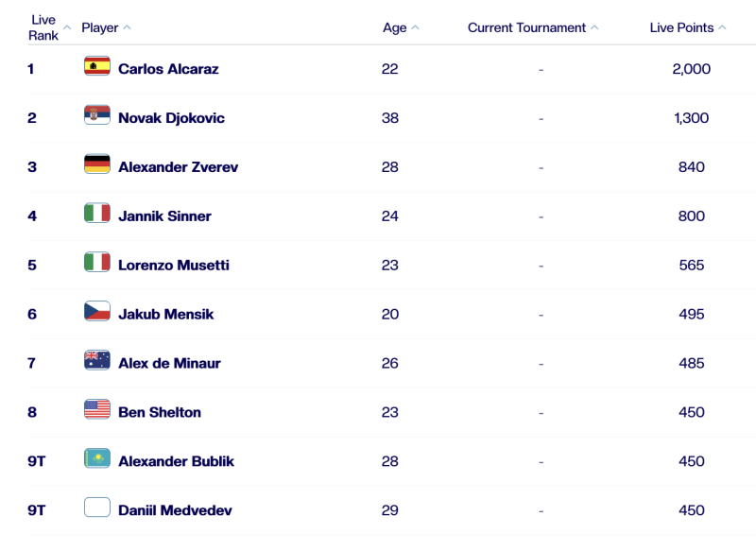
Task: Click the Serbia flag beside Novak Djokovic
Action: 97,116
